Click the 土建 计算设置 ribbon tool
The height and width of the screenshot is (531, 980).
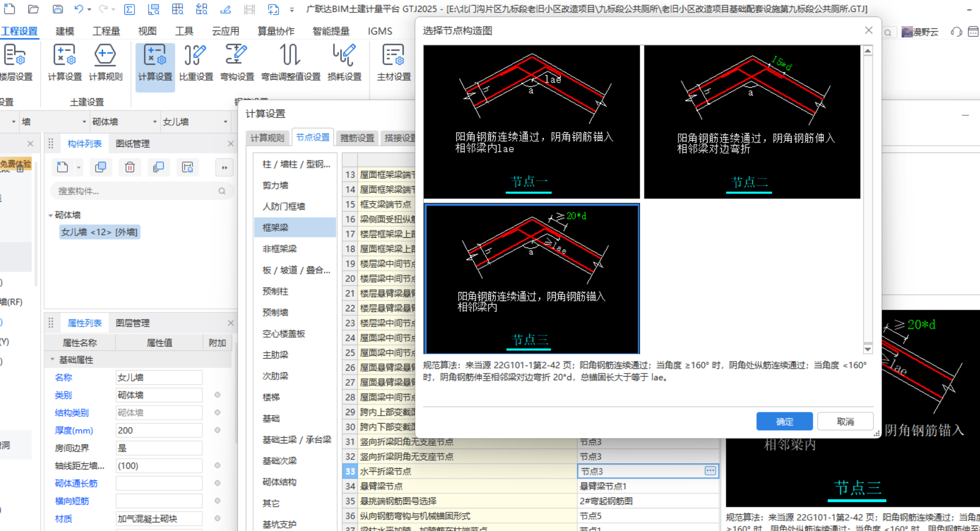click(65, 63)
